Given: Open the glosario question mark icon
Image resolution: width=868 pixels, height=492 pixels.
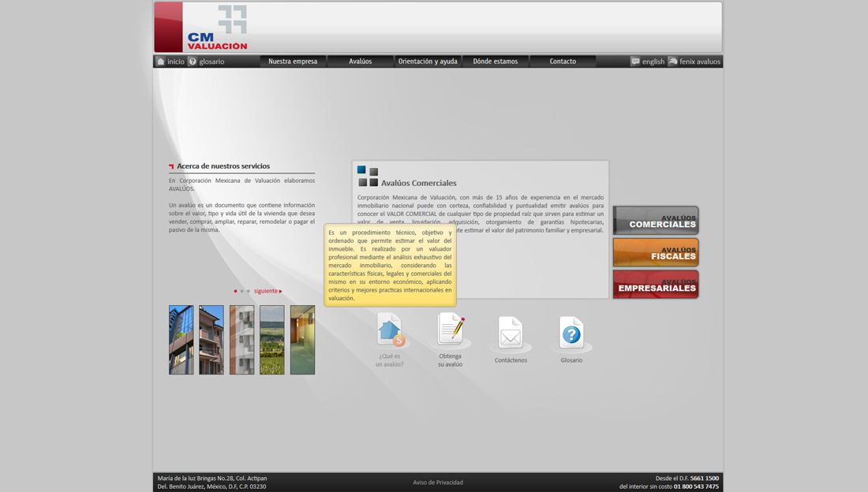Looking at the screenshot, I should (193, 61).
